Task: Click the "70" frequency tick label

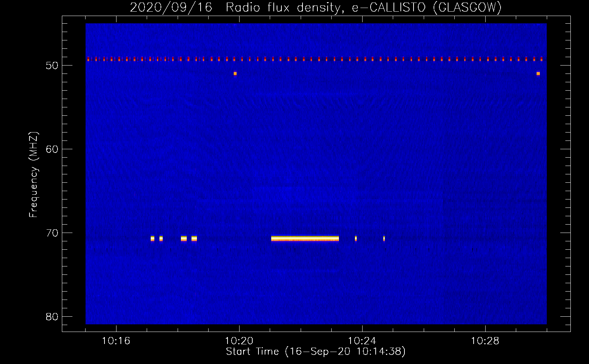Action: click(52, 233)
